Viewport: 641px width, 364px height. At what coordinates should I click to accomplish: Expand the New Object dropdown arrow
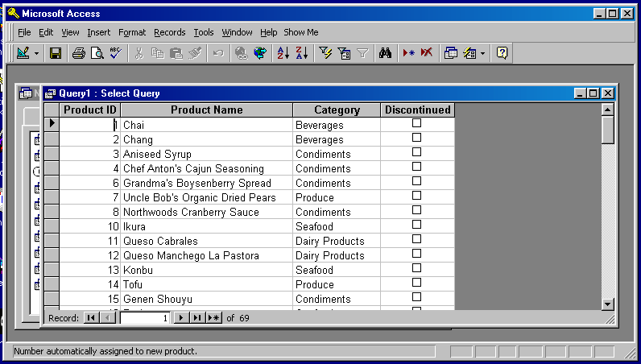[482, 53]
